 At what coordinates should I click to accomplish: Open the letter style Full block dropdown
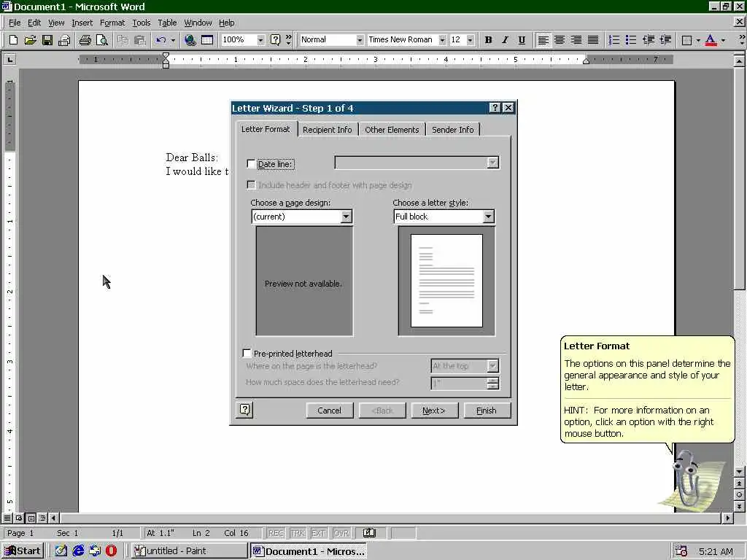click(x=488, y=217)
